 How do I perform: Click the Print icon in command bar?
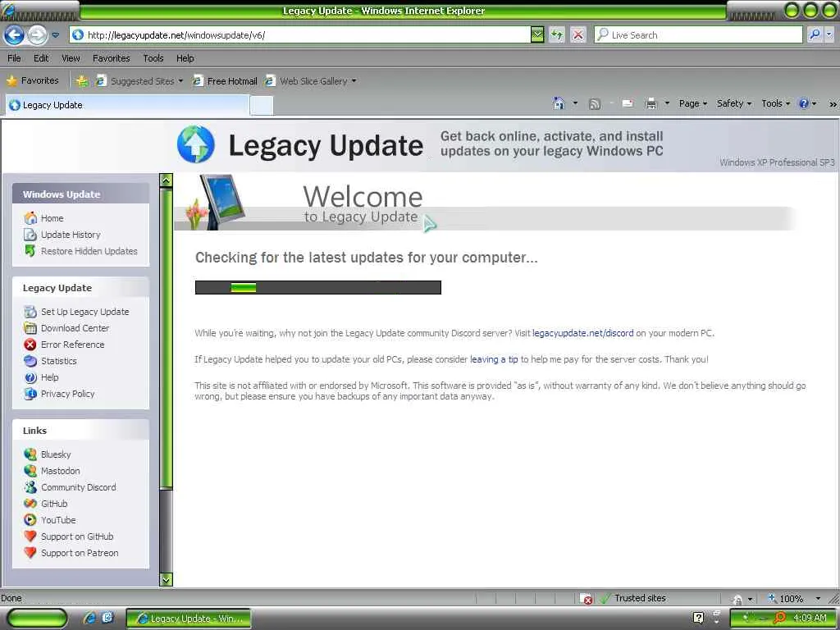point(651,104)
